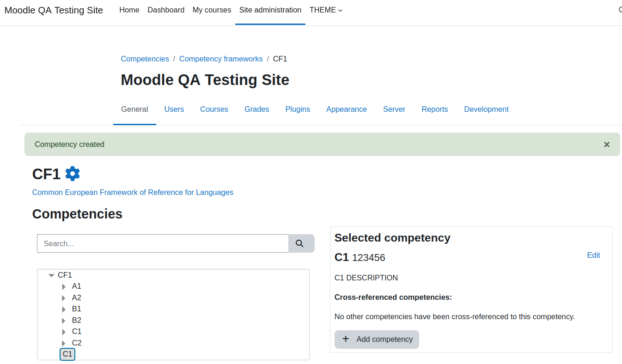Click the Add competency button
The image size is (622, 364).
377,339
